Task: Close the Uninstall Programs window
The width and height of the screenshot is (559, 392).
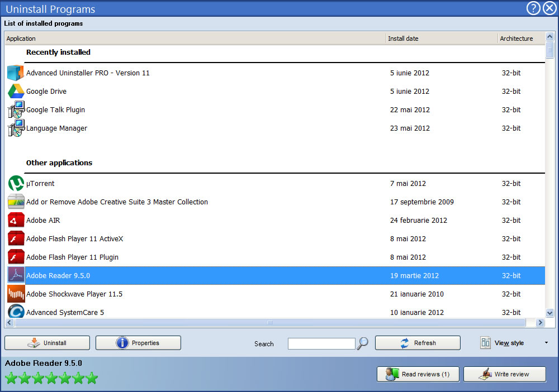Action: pos(549,8)
